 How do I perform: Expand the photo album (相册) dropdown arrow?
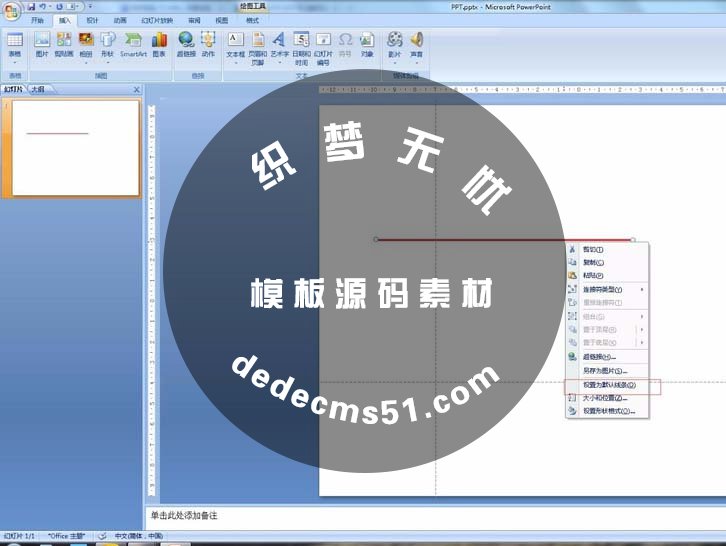point(86,62)
